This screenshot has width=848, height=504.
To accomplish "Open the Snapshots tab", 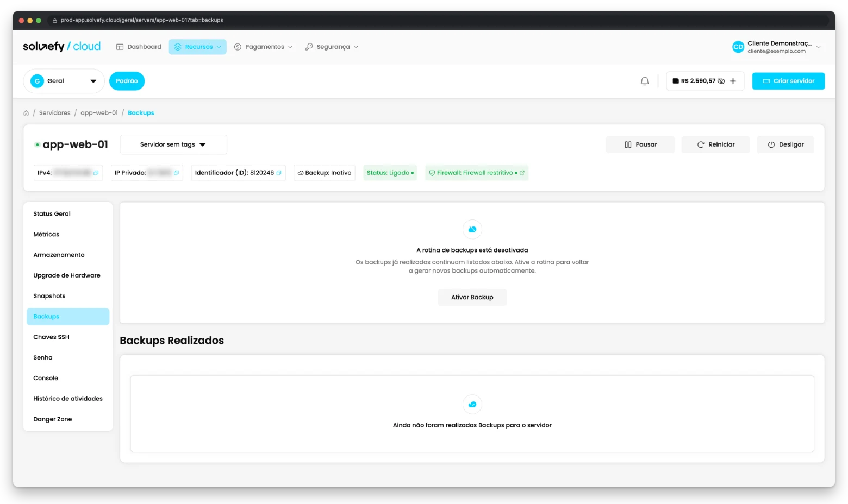I will pyautogui.click(x=68, y=296).
